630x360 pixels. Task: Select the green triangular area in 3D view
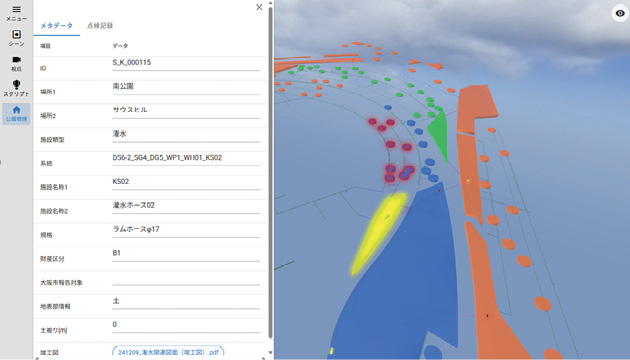pos(439,135)
